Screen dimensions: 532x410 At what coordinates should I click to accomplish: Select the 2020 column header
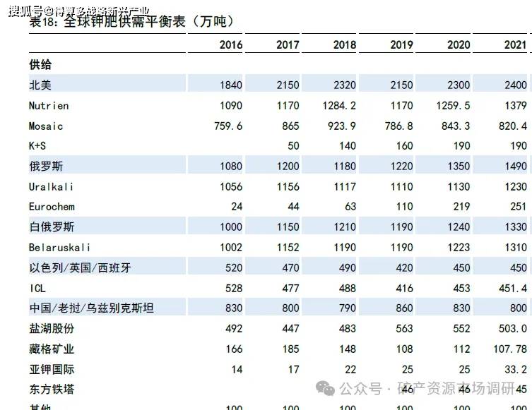(459, 44)
